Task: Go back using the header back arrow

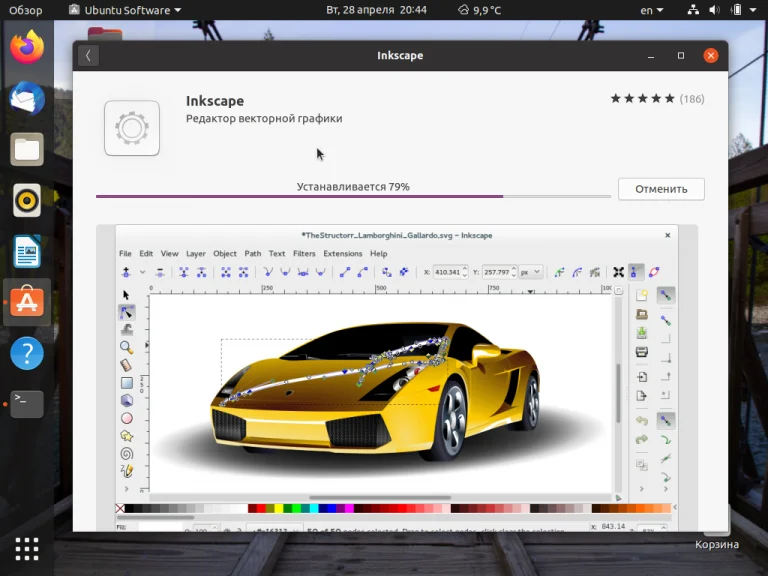Action: [88, 56]
